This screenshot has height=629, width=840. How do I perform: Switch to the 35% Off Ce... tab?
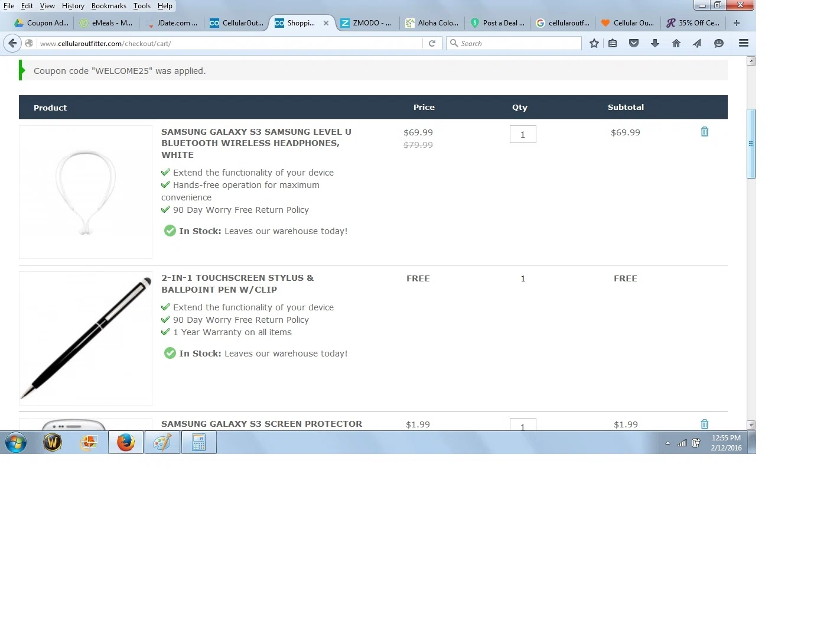point(692,23)
